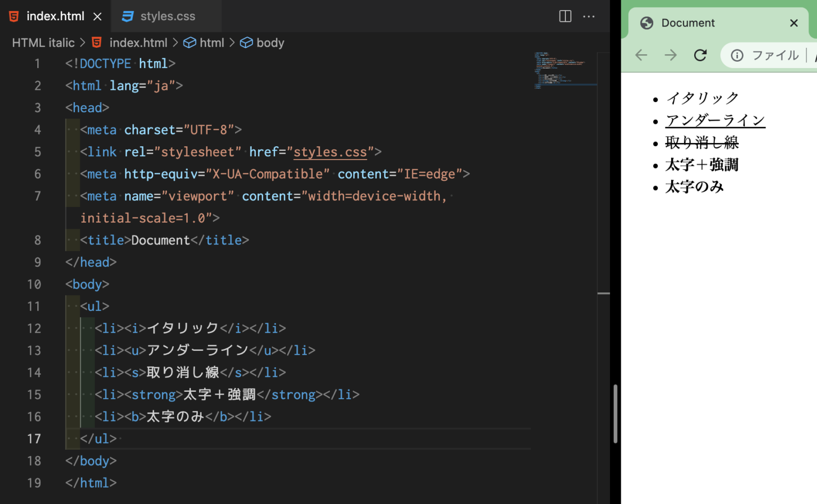Click the browser back navigation arrow
The image size is (817, 504).
pyautogui.click(x=641, y=55)
